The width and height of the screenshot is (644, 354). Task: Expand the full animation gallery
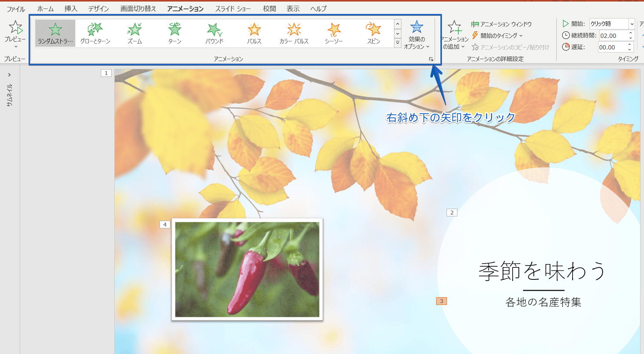(398, 43)
